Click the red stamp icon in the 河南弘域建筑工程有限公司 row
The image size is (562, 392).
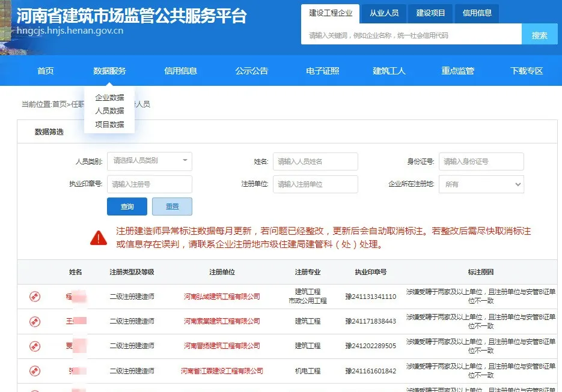[35, 297]
